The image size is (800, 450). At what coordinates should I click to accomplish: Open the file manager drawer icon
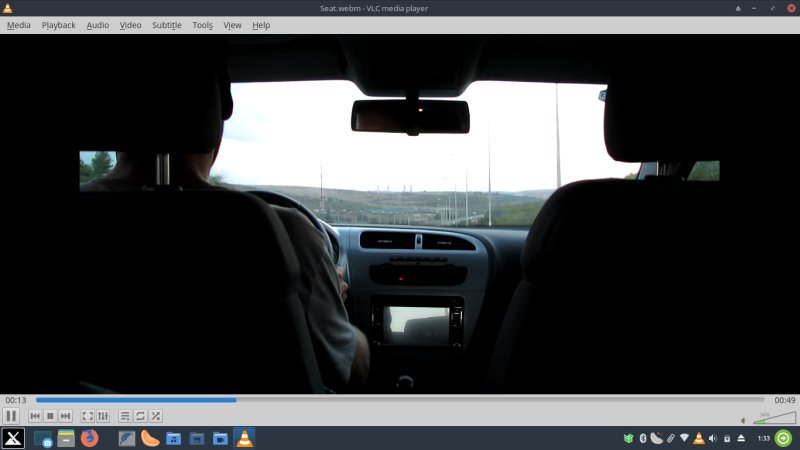pos(66,438)
